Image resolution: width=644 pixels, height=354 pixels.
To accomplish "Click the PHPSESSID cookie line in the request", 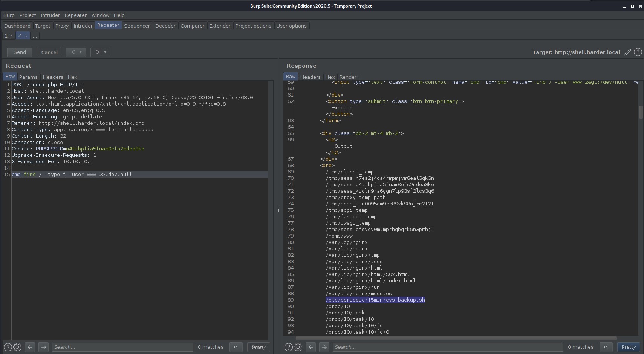I will click(x=78, y=149).
